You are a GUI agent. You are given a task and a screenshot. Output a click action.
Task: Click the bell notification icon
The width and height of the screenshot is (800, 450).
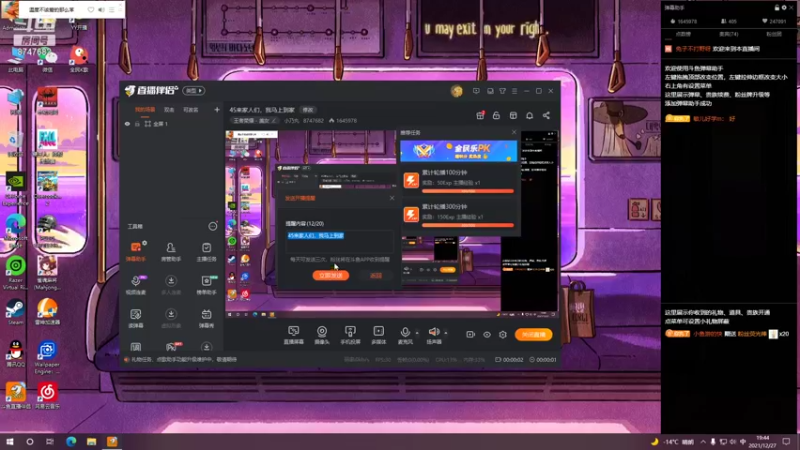530,115
